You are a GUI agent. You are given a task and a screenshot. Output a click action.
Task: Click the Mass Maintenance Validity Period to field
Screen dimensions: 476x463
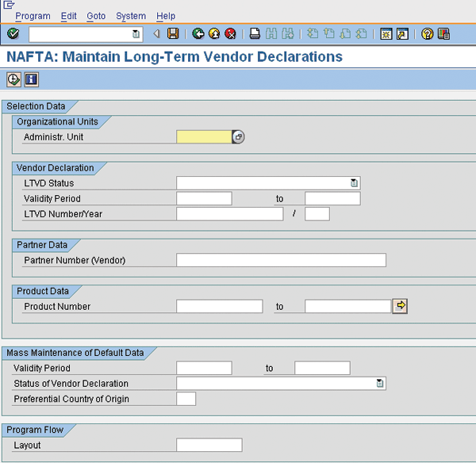click(322, 368)
